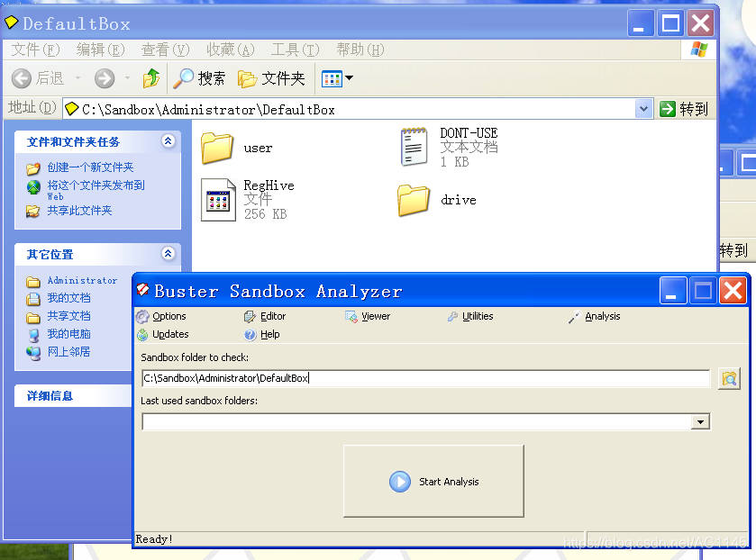Open the Help menu in Buster Sandbox Analyzer
The image size is (756, 560).
[x=262, y=334]
